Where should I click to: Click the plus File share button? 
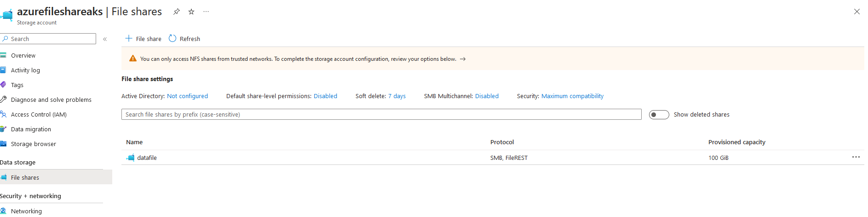pos(143,39)
